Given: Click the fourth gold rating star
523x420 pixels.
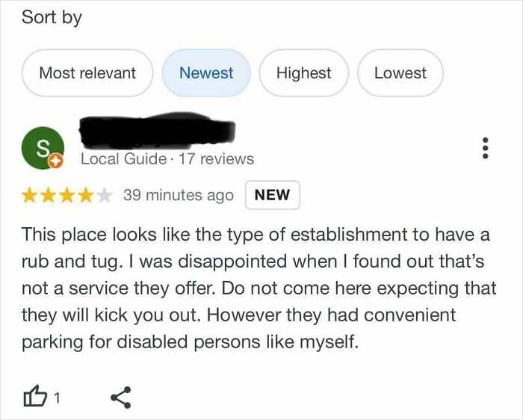Looking at the screenshot, I should 87,196.
